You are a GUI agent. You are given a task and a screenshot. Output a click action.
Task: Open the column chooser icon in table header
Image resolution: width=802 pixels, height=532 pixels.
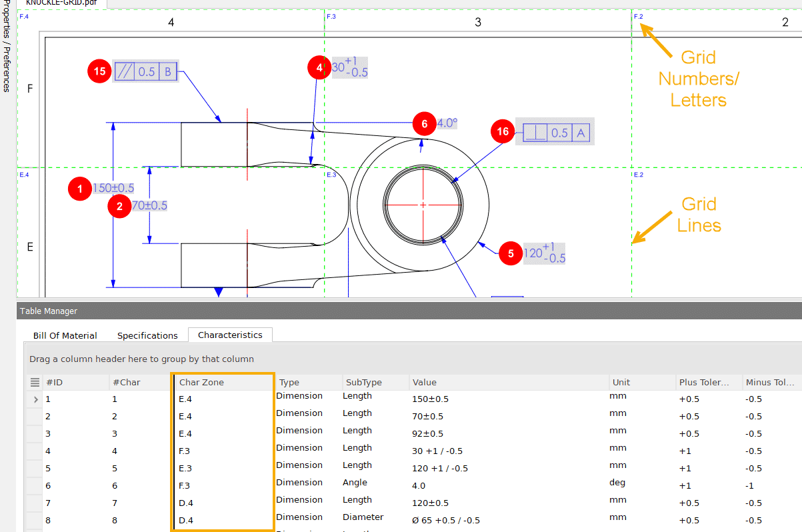pyautogui.click(x=35, y=382)
